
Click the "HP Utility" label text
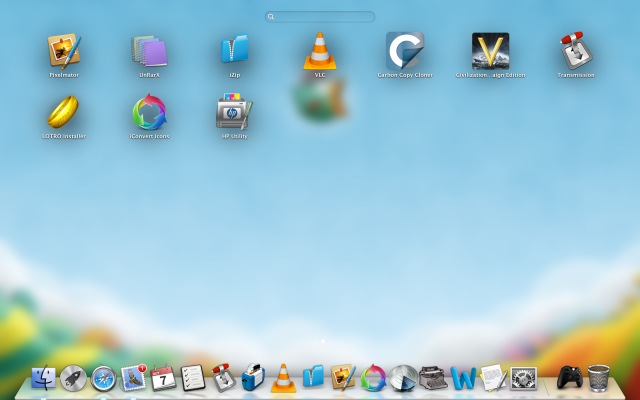(234, 136)
